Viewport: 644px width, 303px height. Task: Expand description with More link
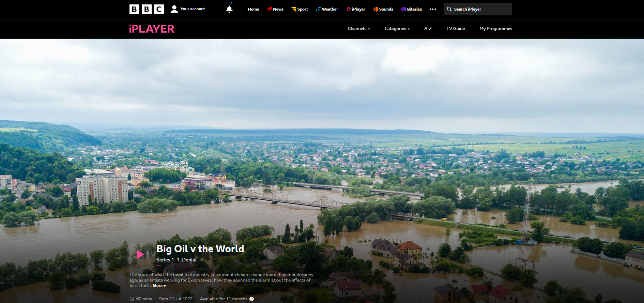(159, 286)
